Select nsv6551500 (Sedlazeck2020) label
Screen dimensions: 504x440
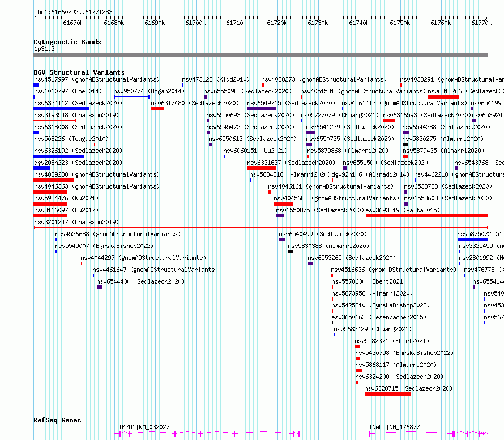click(387, 163)
